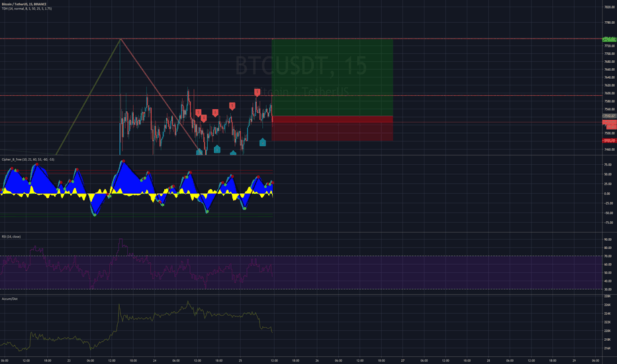Screen dimensions: 617x364
Task: Click the 220K label on Accum/Dist axis
Action: pyautogui.click(x=607, y=331)
